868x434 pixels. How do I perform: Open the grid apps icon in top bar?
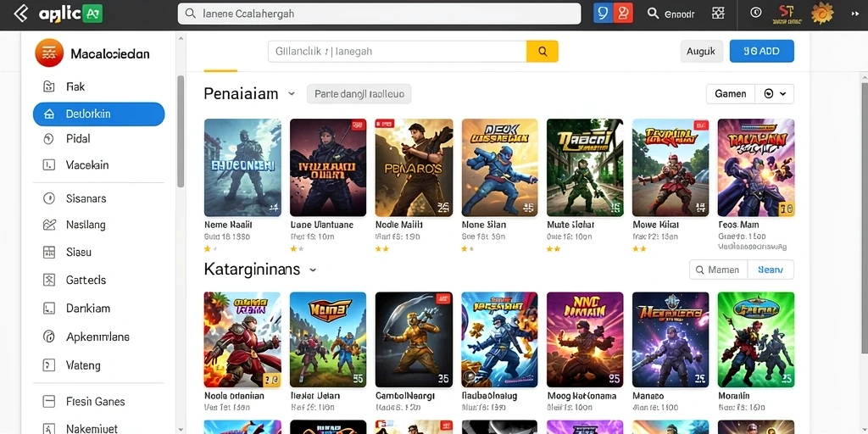coord(718,14)
